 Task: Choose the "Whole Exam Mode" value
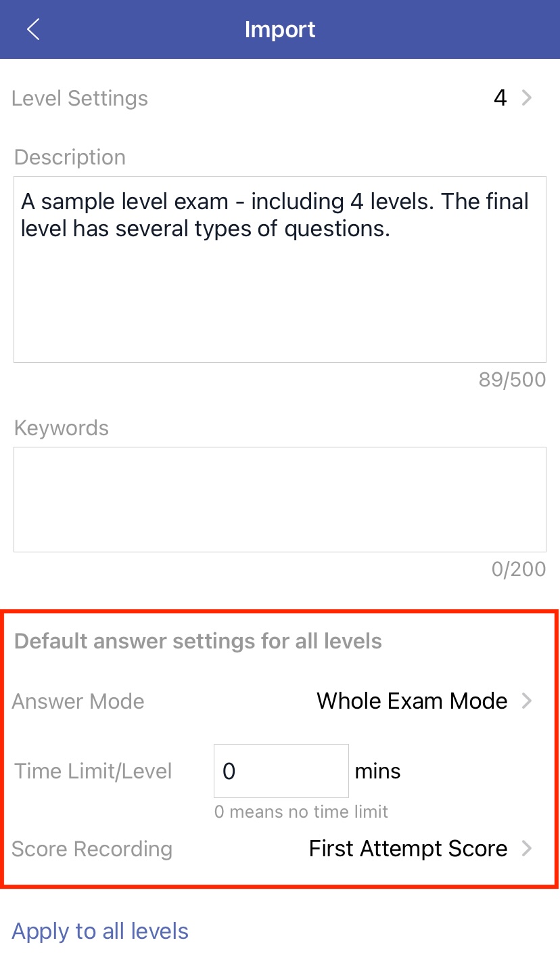pyautogui.click(x=412, y=701)
